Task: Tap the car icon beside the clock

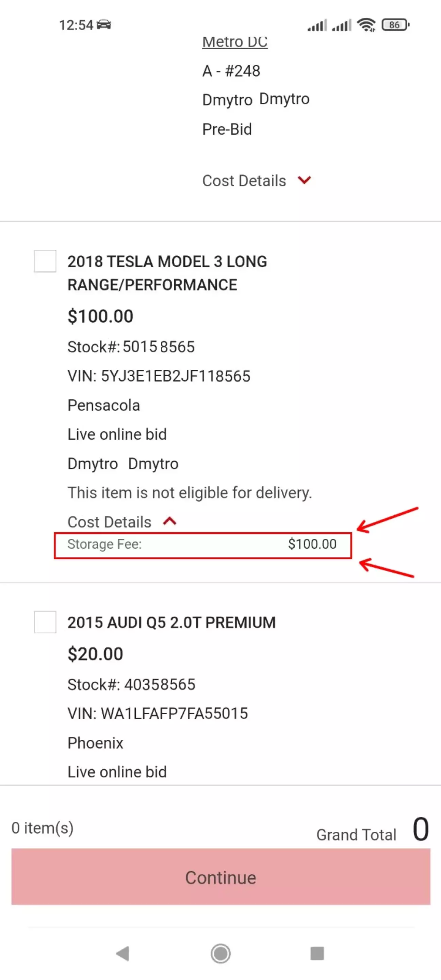Action: point(104,25)
